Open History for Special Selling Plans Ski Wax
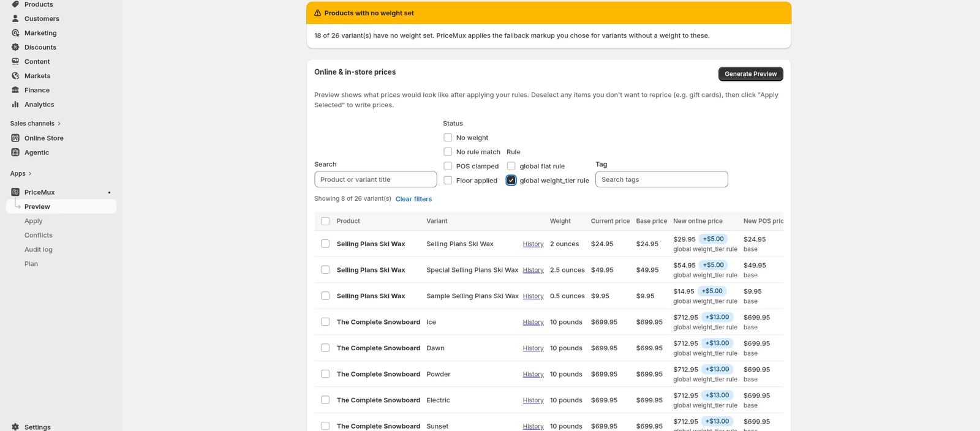The image size is (980, 431). click(533, 270)
